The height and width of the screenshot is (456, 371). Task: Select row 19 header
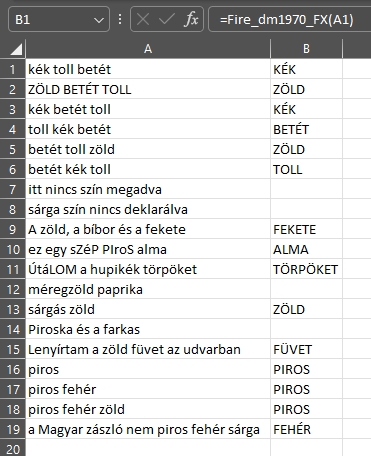coord(13,429)
